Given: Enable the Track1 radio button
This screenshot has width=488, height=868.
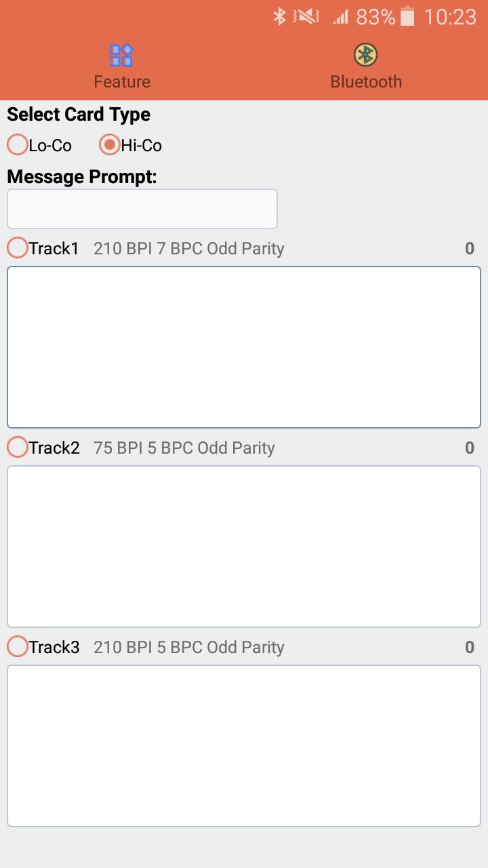Looking at the screenshot, I should click(x=18, y=248).
